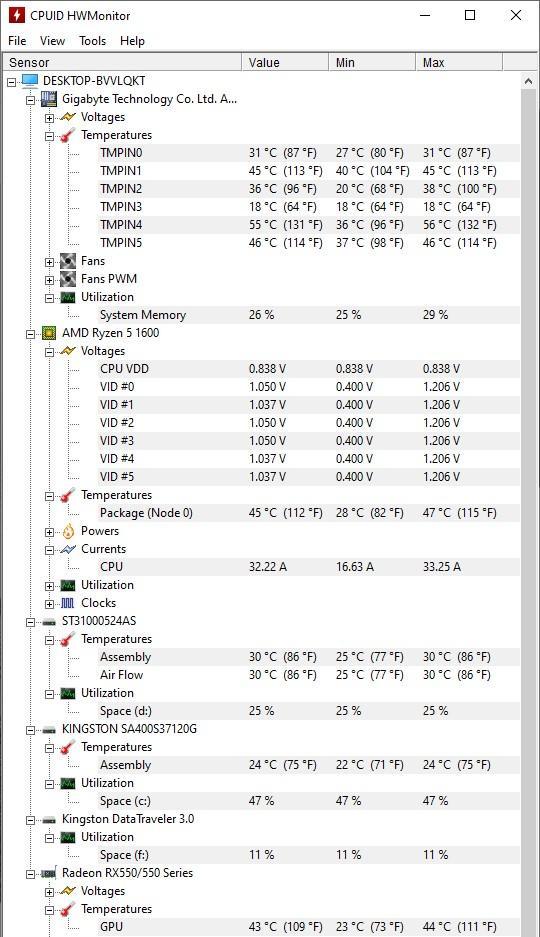
Task: Click the Sensor column header
Action: (122, 62)
